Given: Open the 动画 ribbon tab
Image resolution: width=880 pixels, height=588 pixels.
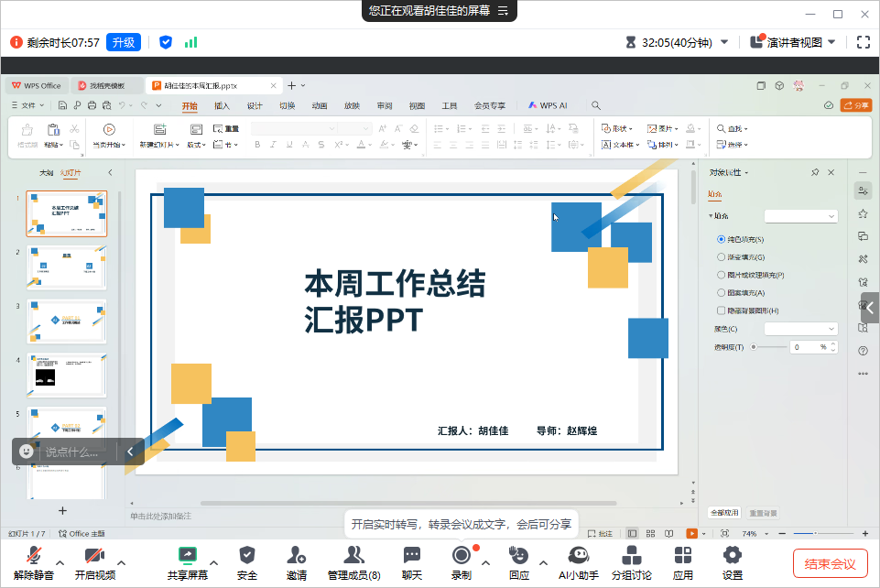Looking at the screenshot, I should click(320, 105).
